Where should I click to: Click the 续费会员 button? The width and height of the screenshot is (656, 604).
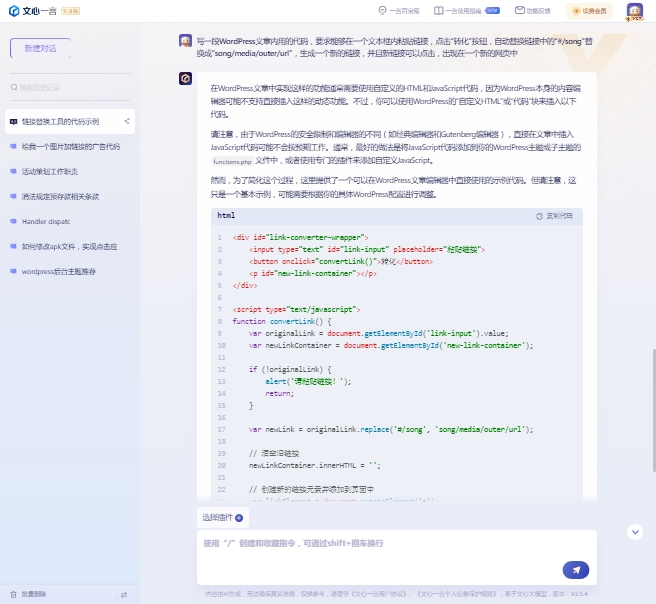[x=590, y=11]
